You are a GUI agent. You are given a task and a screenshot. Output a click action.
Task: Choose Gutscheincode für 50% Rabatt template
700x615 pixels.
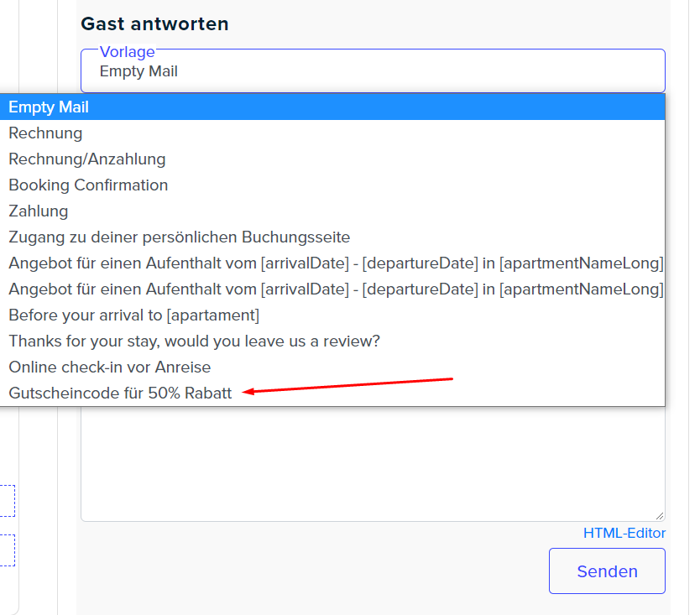332,393
